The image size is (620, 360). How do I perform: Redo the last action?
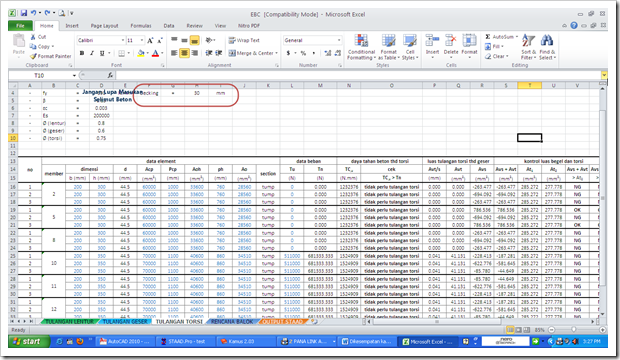click(x=47, y=13)
